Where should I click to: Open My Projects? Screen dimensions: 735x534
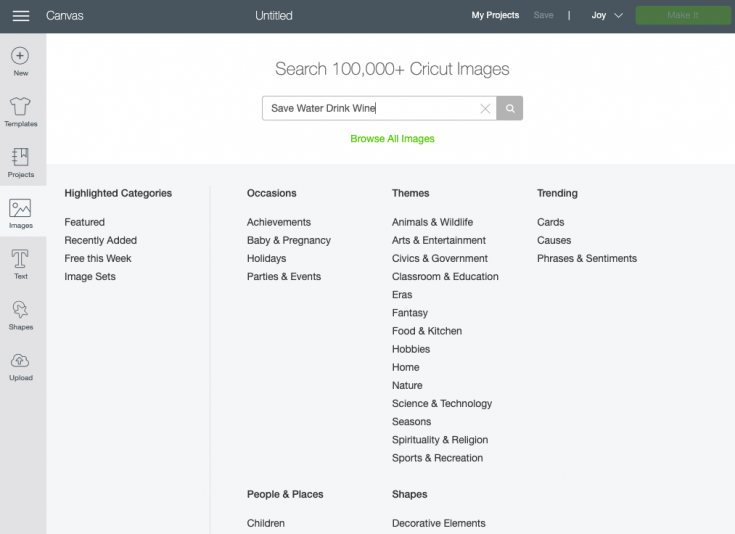(495, 15)
